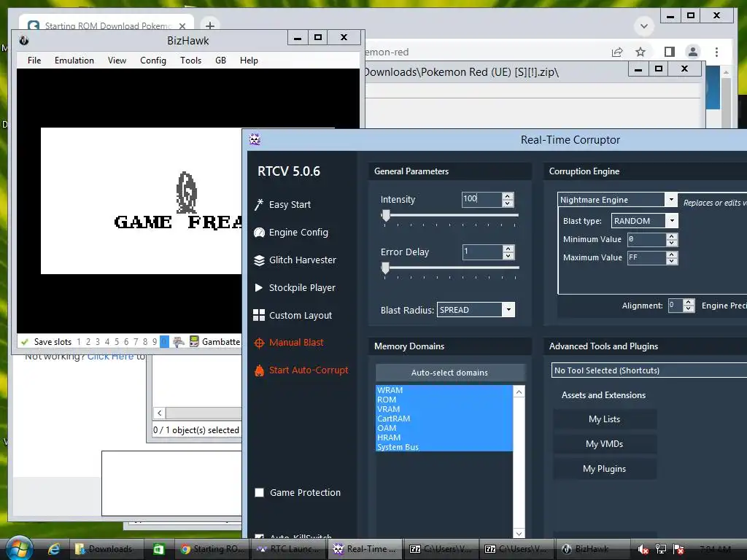The width and height of the screenshot is (747, 560).
Task: Open the Blast Radius SPREAD dropdown
Action: pos(508,309)
